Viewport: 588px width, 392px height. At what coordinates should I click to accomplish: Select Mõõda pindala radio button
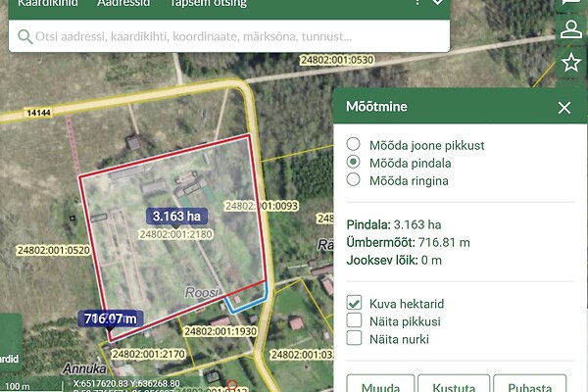[354, 163]
